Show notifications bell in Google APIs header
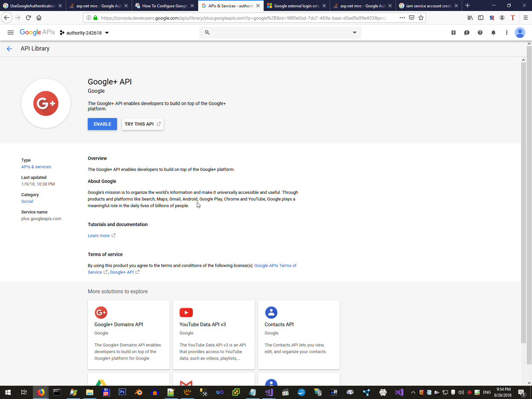The height and width of the screenshot is (399, 532). click(x=493, y=33)
